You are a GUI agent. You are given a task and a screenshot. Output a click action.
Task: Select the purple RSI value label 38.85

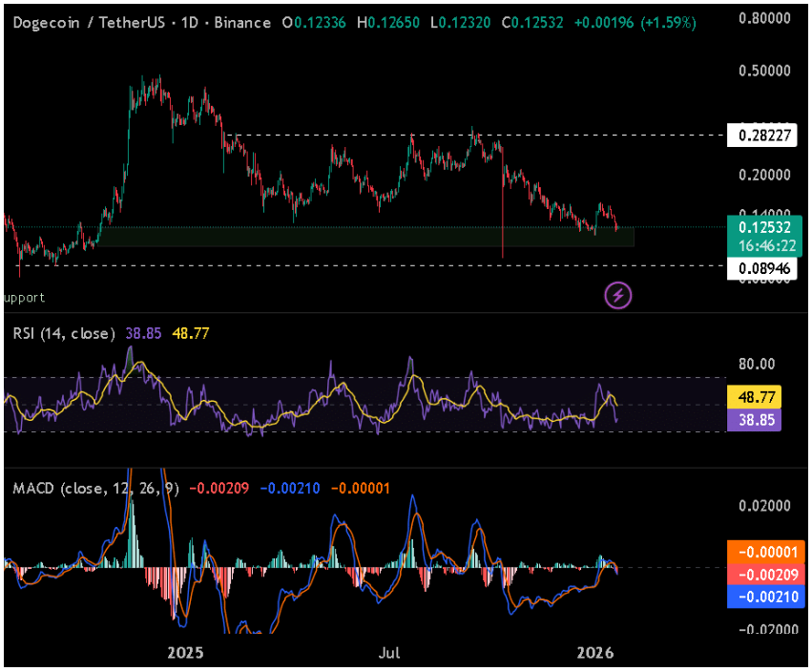pos(754,419)
